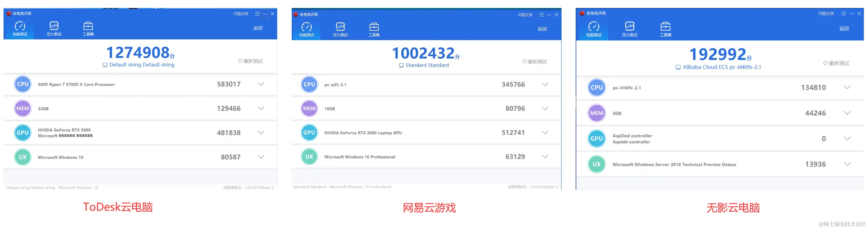This screenshot has width=868, height=229.
Task: Click 重新测试 beside score 192992
Action: pos(836,63)
